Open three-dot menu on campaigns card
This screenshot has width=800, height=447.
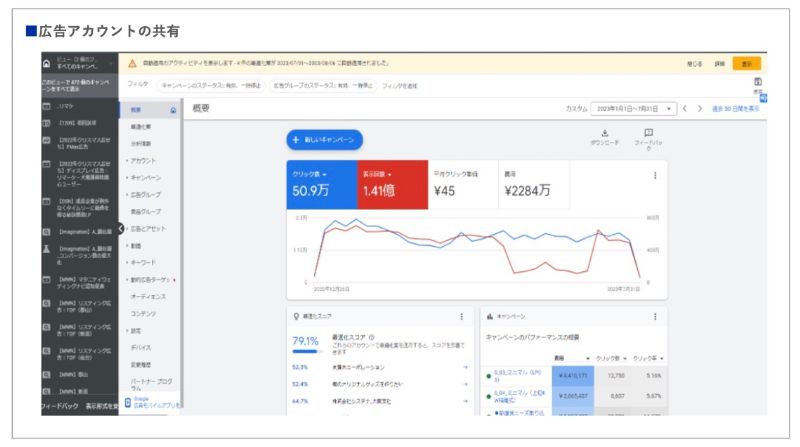(x=656, y=317)
